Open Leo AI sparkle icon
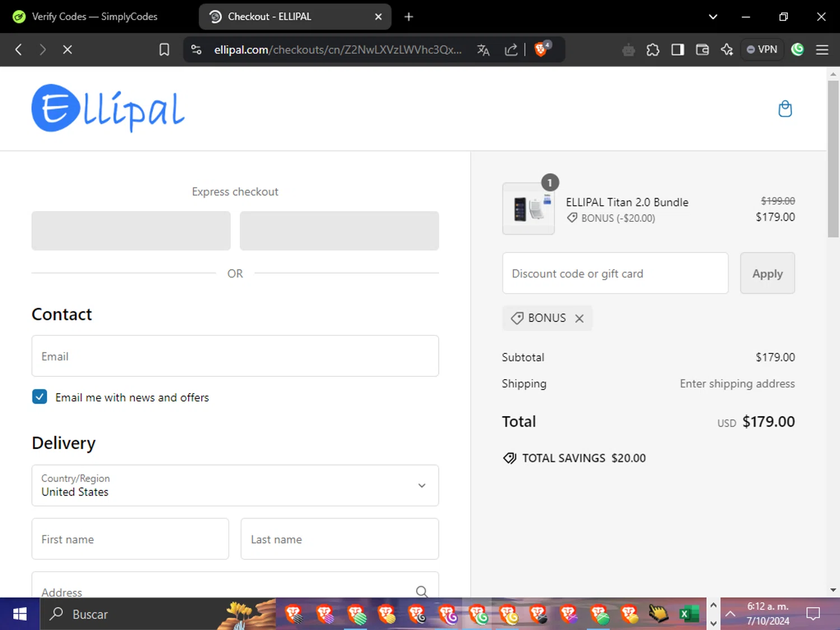This screenshot has height=630, width=840. click(x=727, y=50)
